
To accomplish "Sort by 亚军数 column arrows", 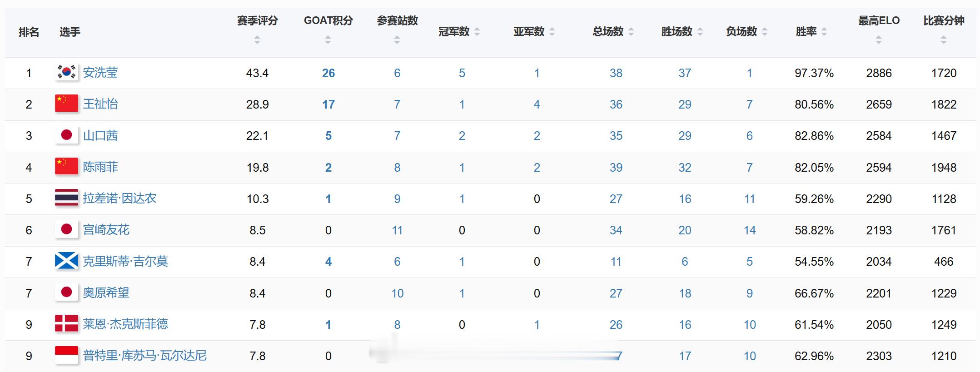I will pos(552,32).
